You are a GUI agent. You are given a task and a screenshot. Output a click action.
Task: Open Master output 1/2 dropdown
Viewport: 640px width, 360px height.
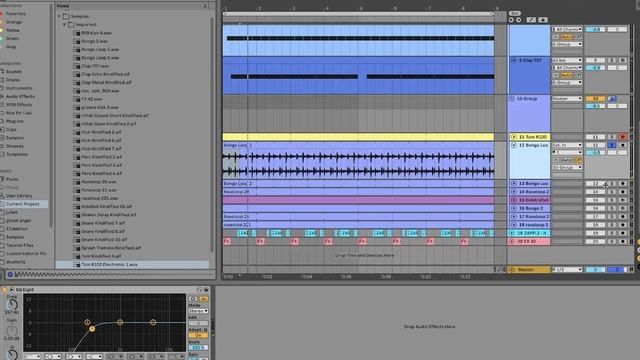click(x=567, y=269)
